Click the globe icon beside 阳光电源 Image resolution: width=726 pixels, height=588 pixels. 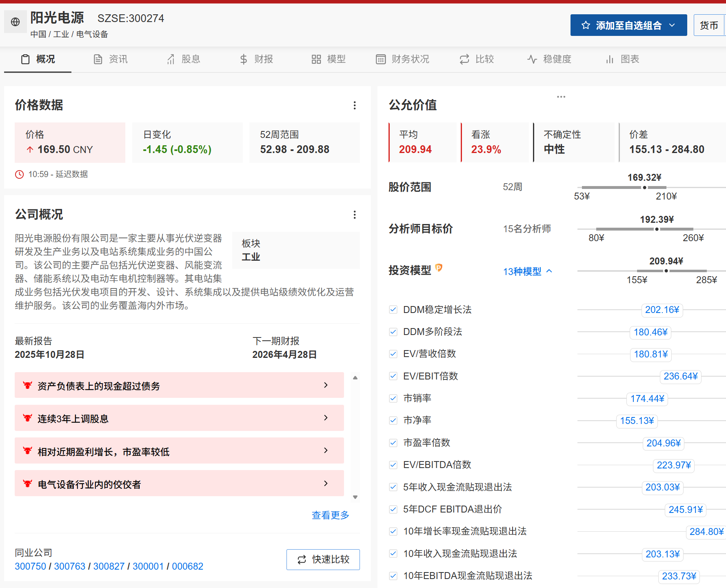(16, 22)
